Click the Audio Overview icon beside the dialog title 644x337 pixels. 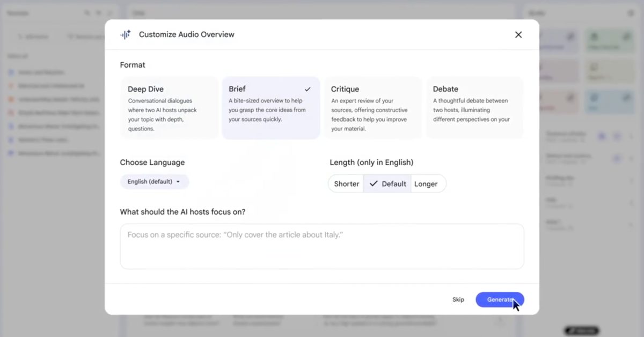click(x=125, y=34)
